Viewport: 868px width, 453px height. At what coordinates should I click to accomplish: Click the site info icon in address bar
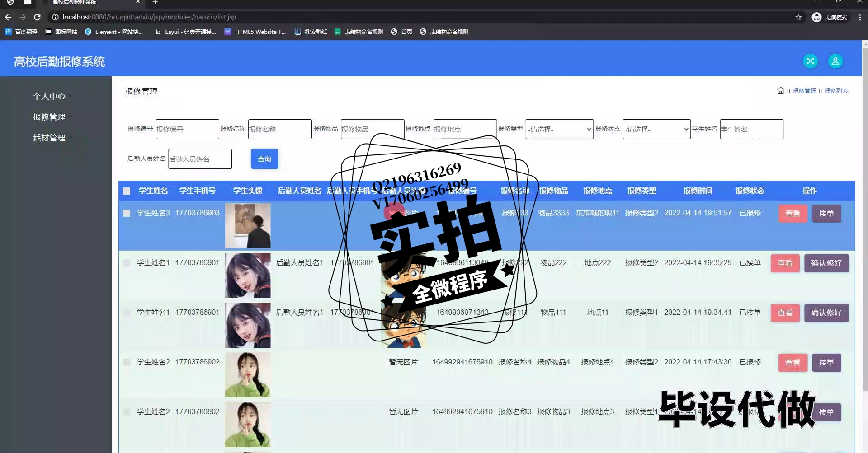55,17
